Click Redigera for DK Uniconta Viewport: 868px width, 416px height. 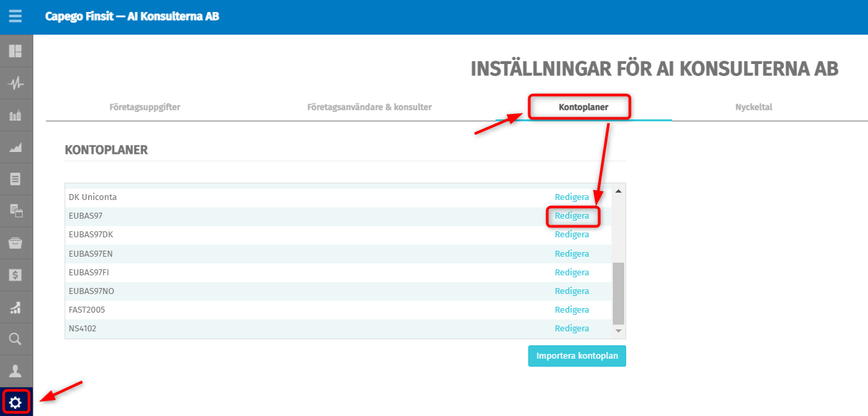pyautogui.click(x=572, y=197)
